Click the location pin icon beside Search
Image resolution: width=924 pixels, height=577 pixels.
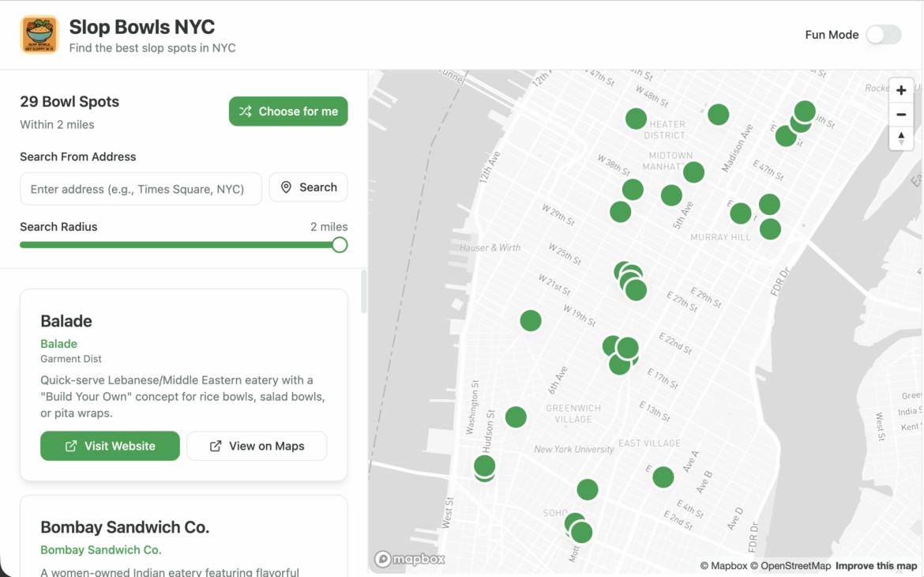pos(286,187)
